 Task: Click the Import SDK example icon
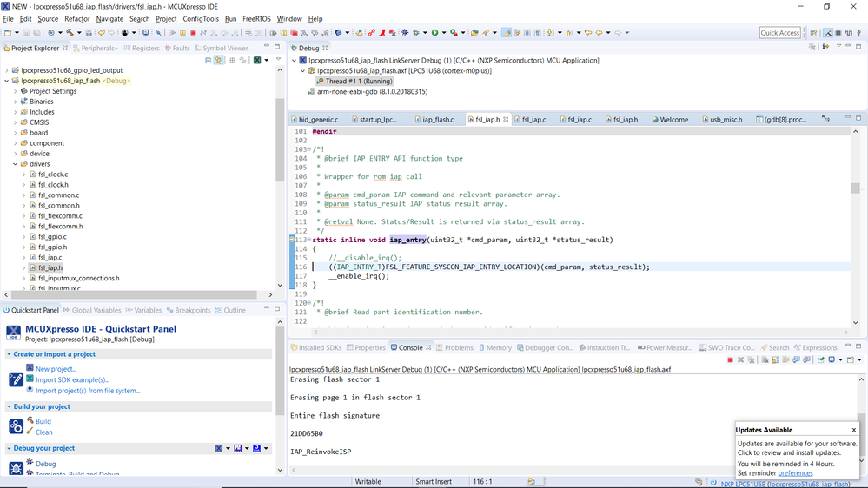[x=30, y=379]
